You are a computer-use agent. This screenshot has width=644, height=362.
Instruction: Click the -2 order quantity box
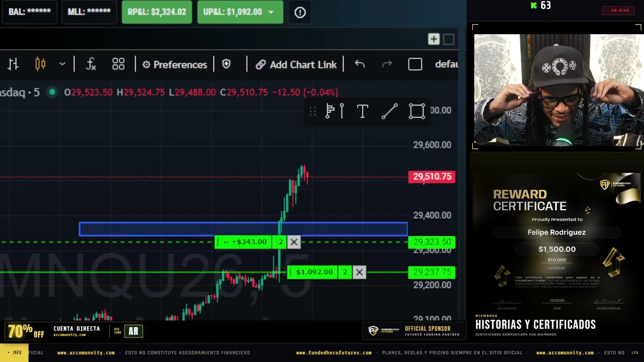pos(280,242)
